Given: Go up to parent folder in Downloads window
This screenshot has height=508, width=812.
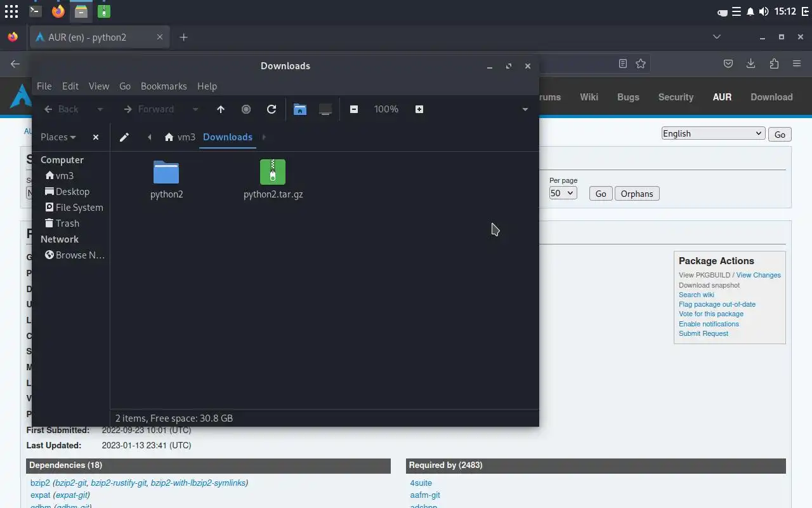Looking at the screenshot, I should point(221,109).
